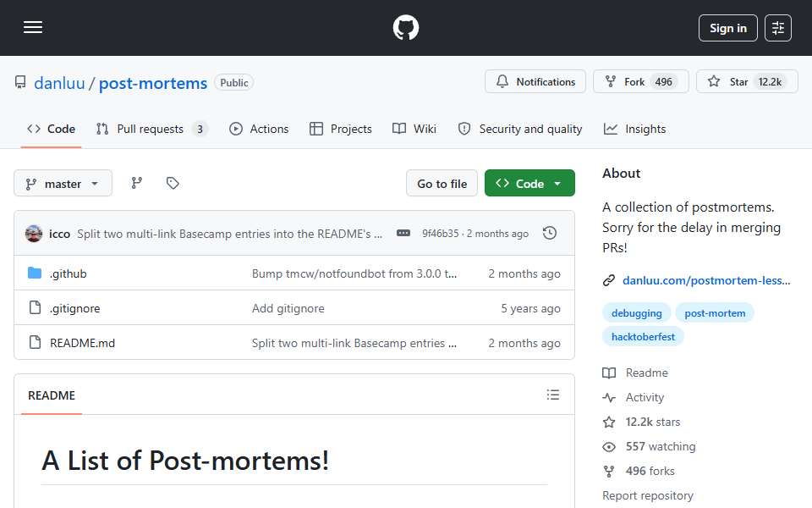Click the .gitignore file icon
Screen dimensions: 812x508
pyautogui.click(x=35, y=307)
